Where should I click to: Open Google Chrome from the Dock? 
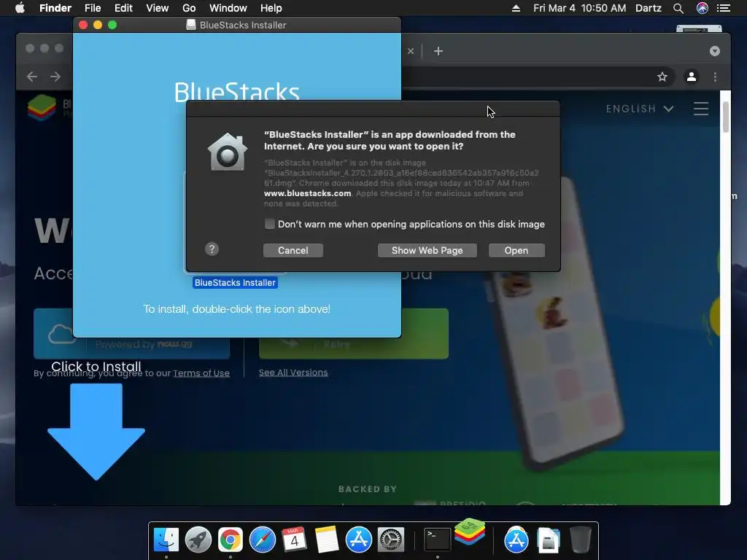tap(230, 540)
